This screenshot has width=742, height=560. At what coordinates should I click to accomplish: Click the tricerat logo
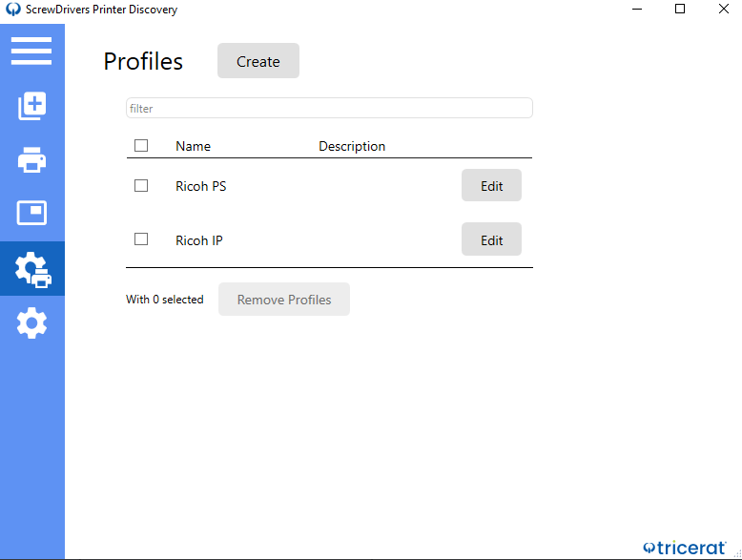[684, 548]
